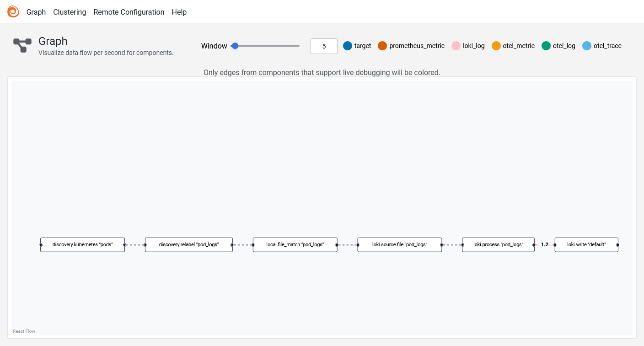Select the discovery.kubernetes "pods" node

82,245
